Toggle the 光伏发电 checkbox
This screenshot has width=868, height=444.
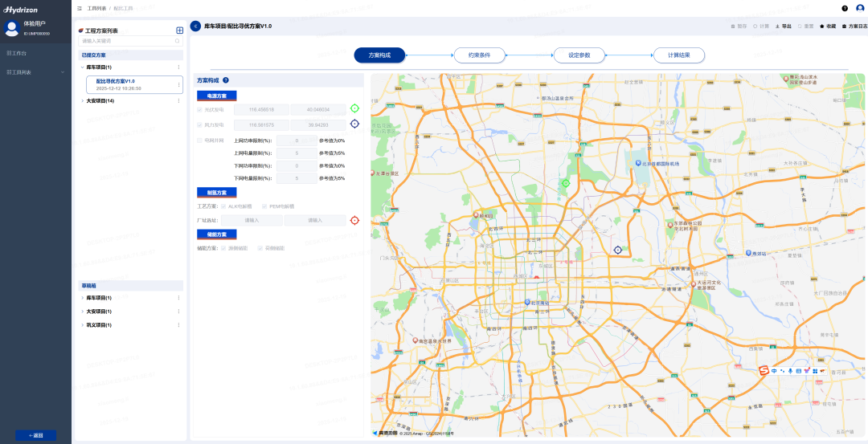pos(200,109)
